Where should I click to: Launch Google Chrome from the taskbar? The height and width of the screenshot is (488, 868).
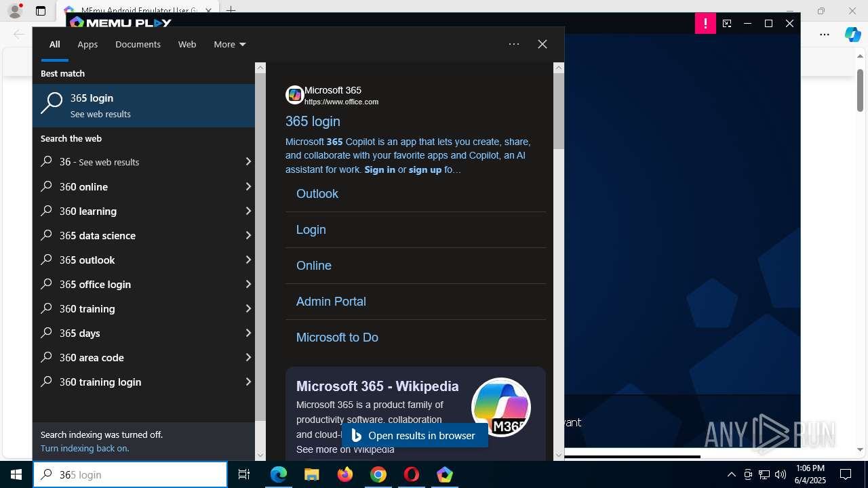378,474
